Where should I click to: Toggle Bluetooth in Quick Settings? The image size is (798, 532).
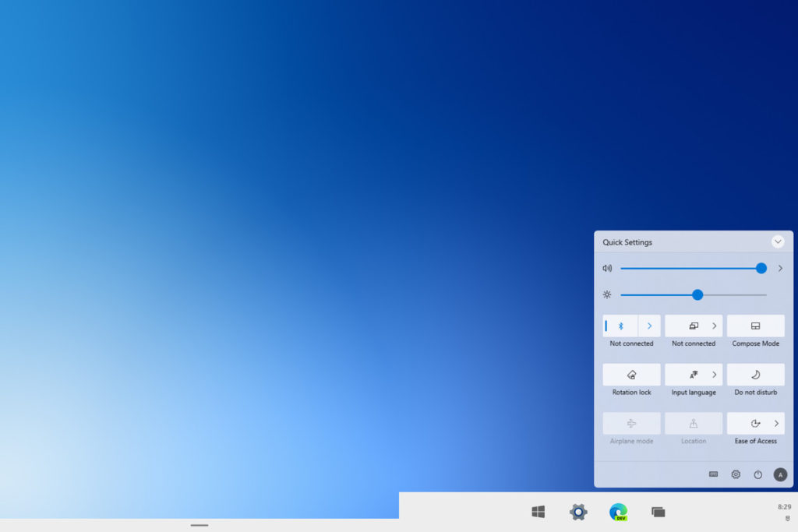(621, 326)
